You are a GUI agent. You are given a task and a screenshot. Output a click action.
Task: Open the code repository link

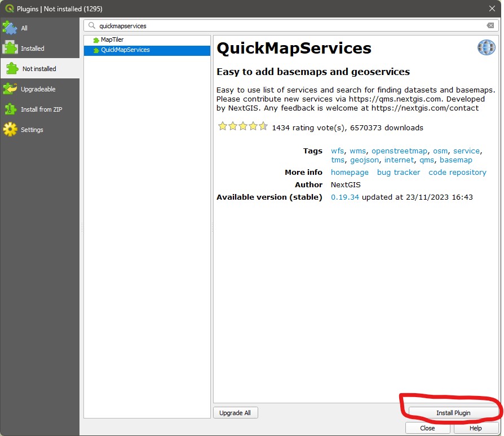[457, 173]
